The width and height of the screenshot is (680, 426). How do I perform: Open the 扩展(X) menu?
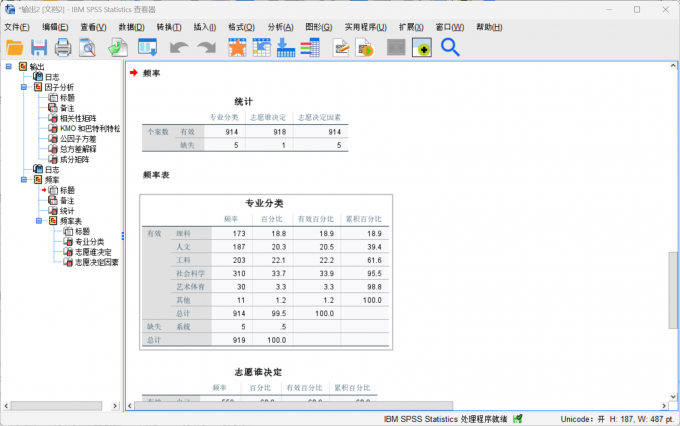coord(411,27)
